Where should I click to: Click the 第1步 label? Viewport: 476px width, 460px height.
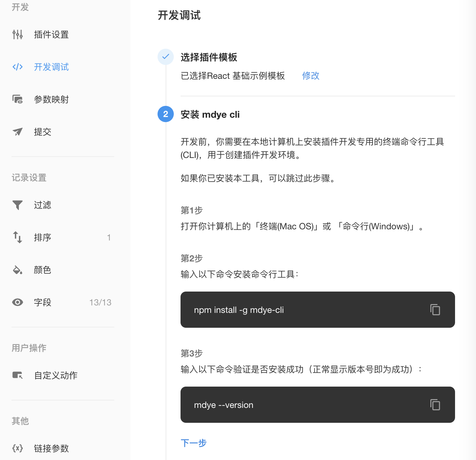[x=192, y=210]
